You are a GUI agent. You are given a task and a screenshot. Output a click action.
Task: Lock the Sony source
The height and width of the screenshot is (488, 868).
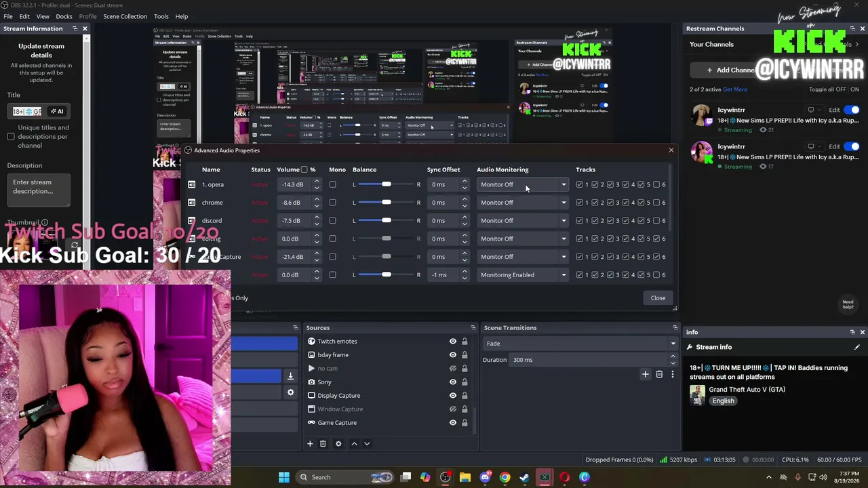tap(465, 382)
